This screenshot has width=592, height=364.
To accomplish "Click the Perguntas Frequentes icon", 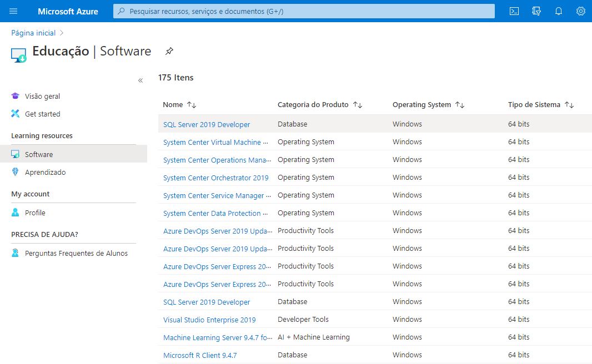I will point(15,253).
